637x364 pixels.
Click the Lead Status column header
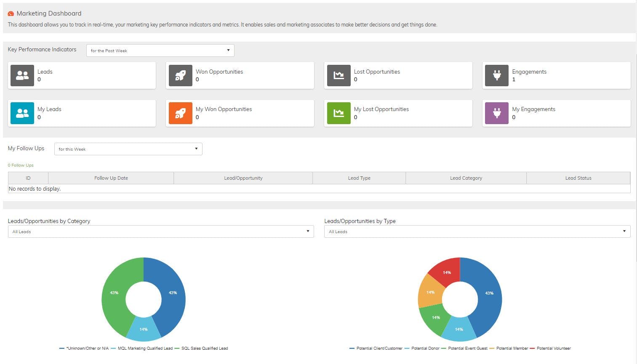578,178
